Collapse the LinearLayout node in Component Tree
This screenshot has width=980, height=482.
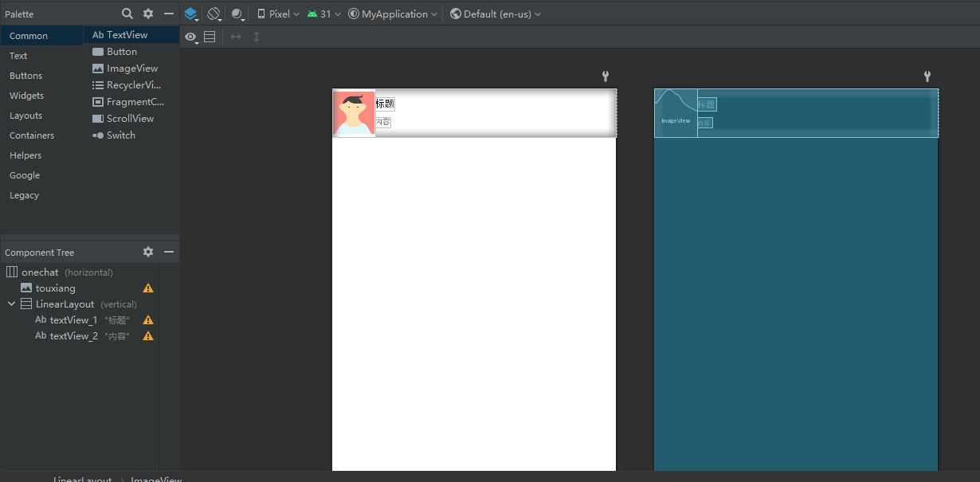[10, 304]
